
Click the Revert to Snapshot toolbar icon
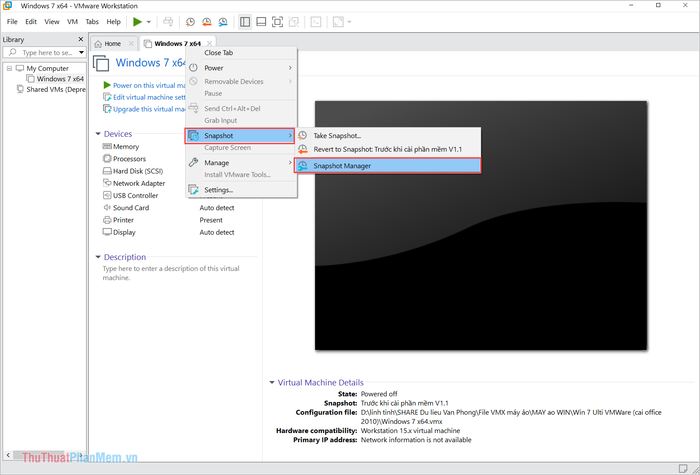pyautogui.click(x=207, y=22)
